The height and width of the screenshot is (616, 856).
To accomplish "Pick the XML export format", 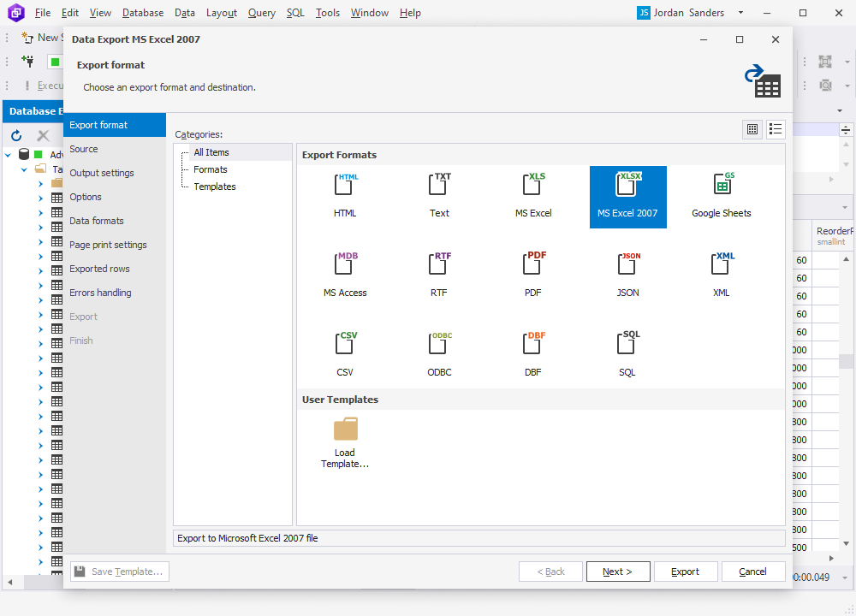I will (721, 276).
